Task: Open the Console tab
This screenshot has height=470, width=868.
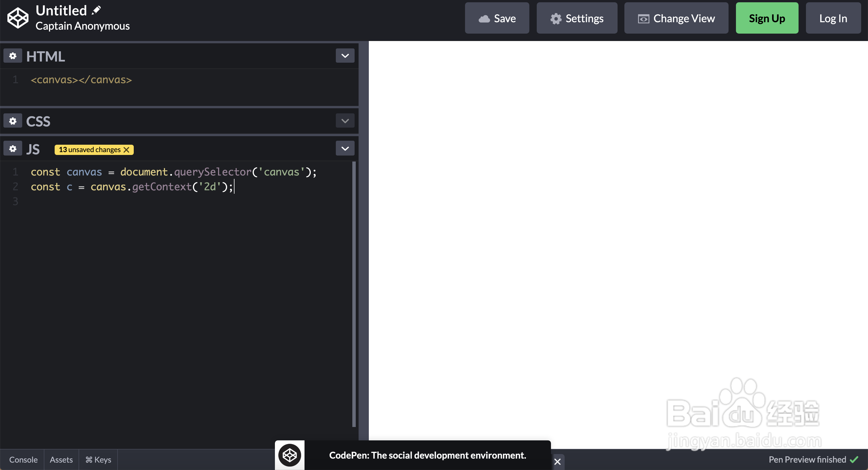Action: (23, 459)
